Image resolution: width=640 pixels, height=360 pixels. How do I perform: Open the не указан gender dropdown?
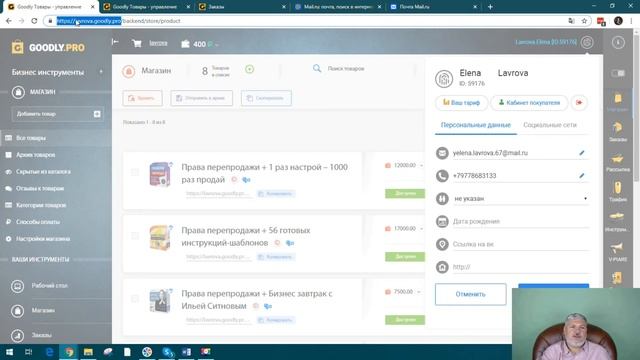pyautogui.click(x=521, y=198)
